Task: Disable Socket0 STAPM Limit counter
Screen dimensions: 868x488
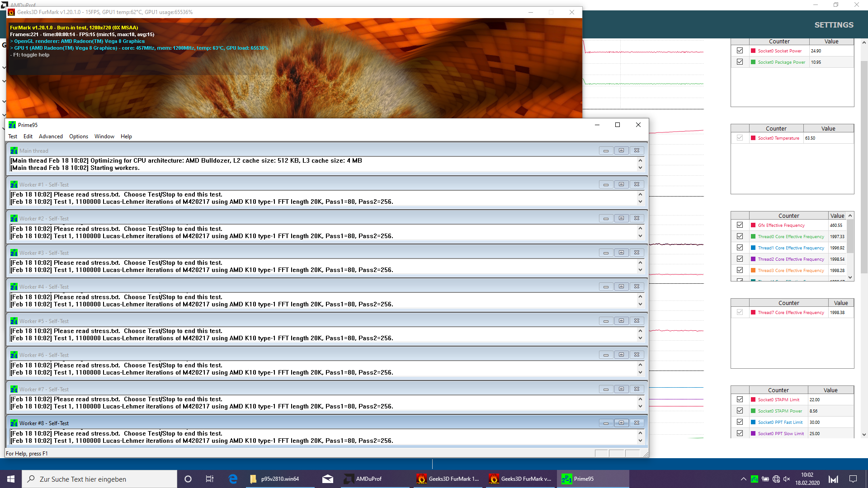Action: coord(740,399)
